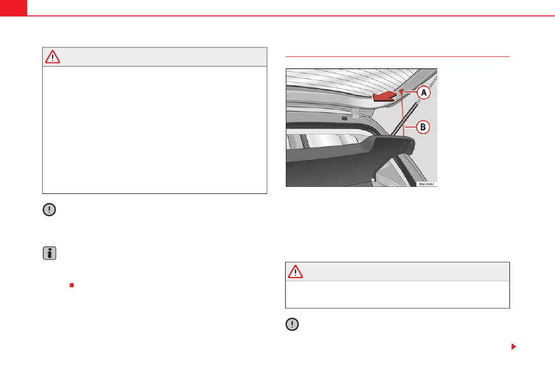The width and height of the screenshot is (555, 392).
Task: Click the warning triangle in the left box
Action: [53, 57]
